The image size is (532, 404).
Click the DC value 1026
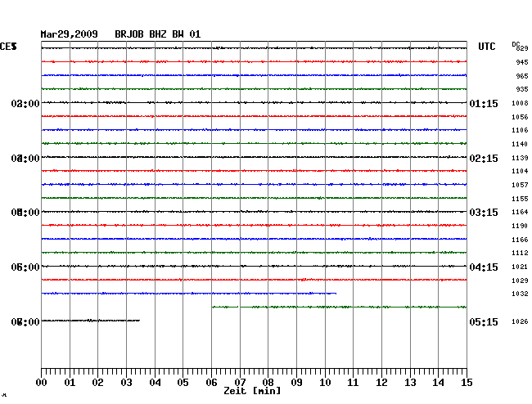pyautogui.click(x=520, y=321)
